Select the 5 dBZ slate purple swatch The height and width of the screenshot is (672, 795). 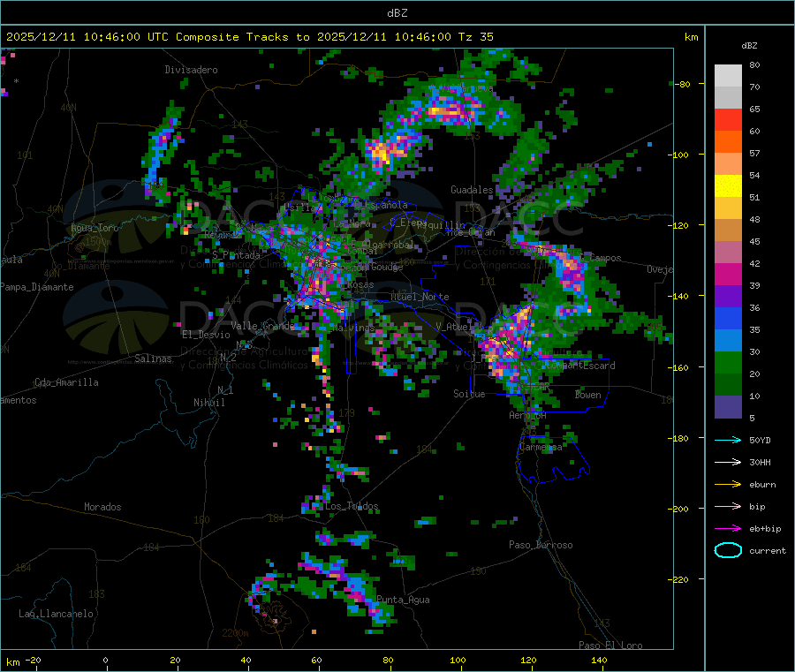pos(728,407)
